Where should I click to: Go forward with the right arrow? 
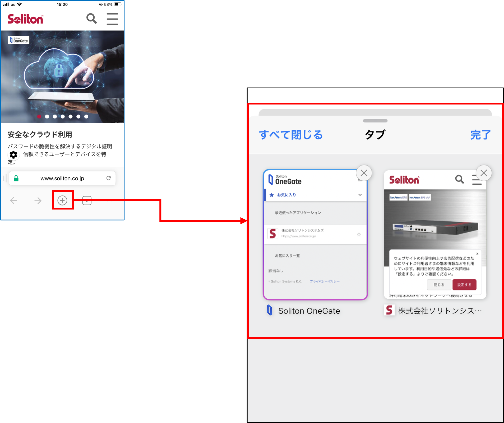pos(38,201)
